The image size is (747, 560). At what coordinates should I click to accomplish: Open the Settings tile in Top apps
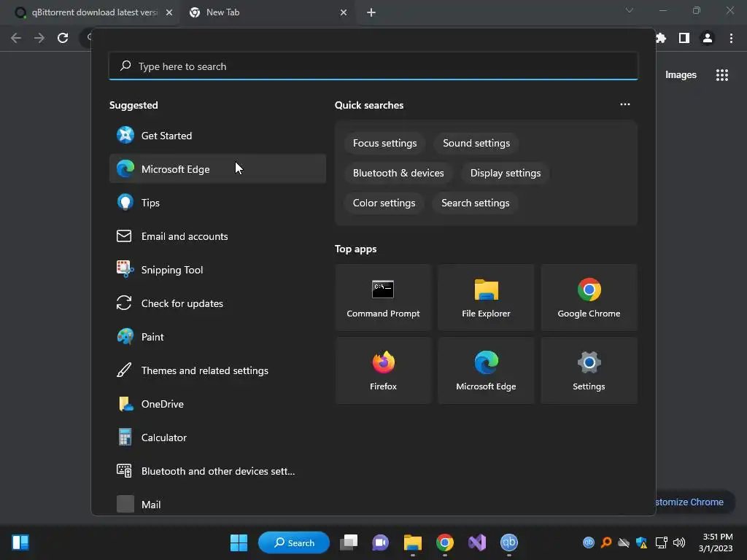click(x=589, y=370)
